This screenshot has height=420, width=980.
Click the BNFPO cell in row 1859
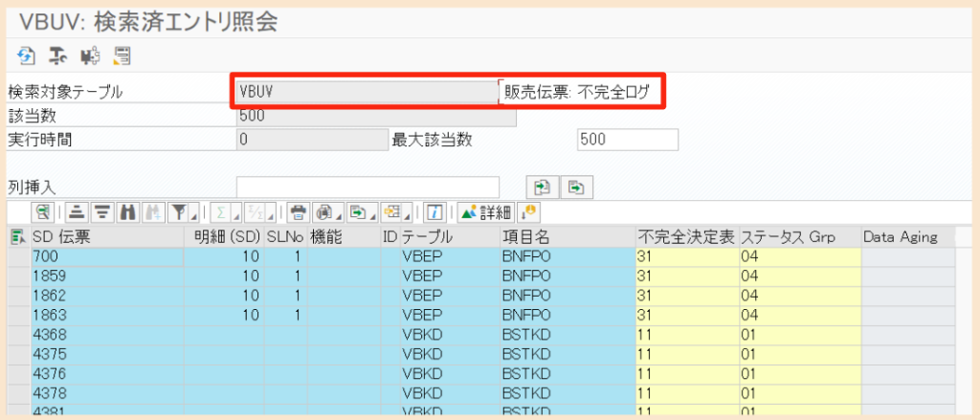[x=568, y=276]
